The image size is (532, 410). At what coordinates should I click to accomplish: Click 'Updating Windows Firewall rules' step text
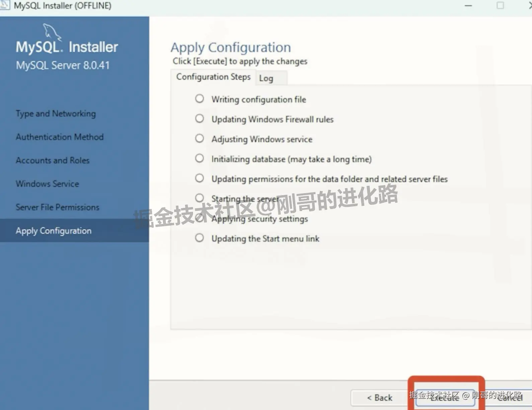coord(273,119)
